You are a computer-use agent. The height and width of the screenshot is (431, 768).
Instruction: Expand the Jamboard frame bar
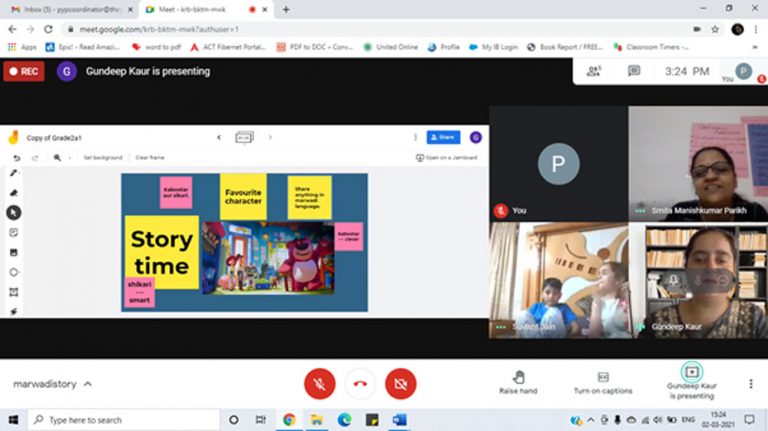(244, 138)
